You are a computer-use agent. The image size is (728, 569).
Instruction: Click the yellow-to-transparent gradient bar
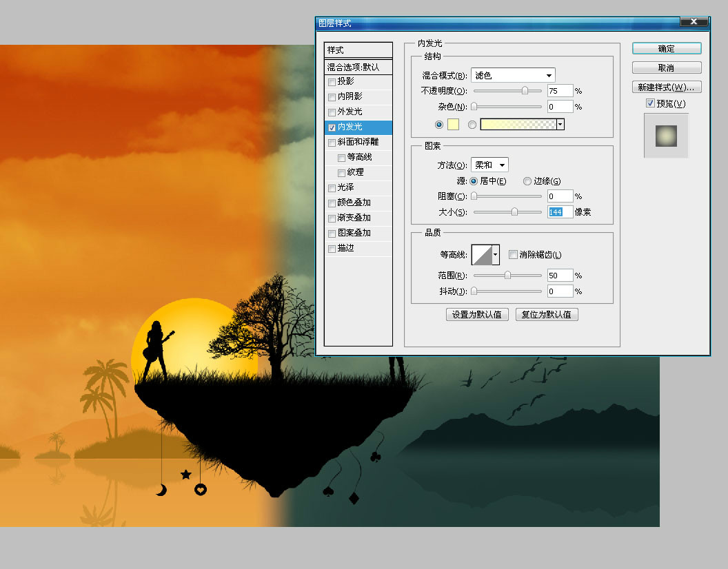pyautogui.click(x=518, y=125)
